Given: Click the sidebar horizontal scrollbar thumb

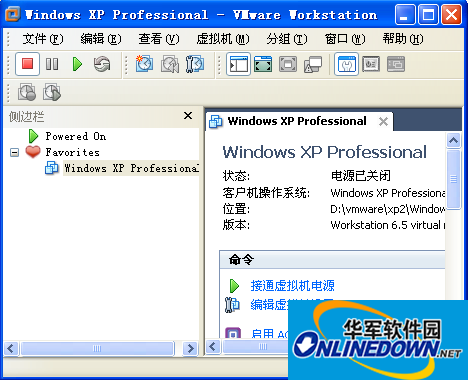Looking at the screenshot, I should tap(97, 348).
